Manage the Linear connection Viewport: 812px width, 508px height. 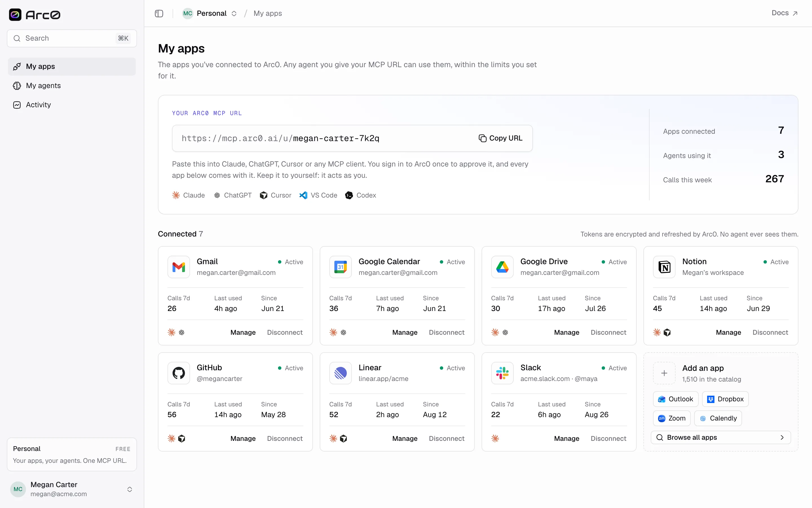point(405,439)
